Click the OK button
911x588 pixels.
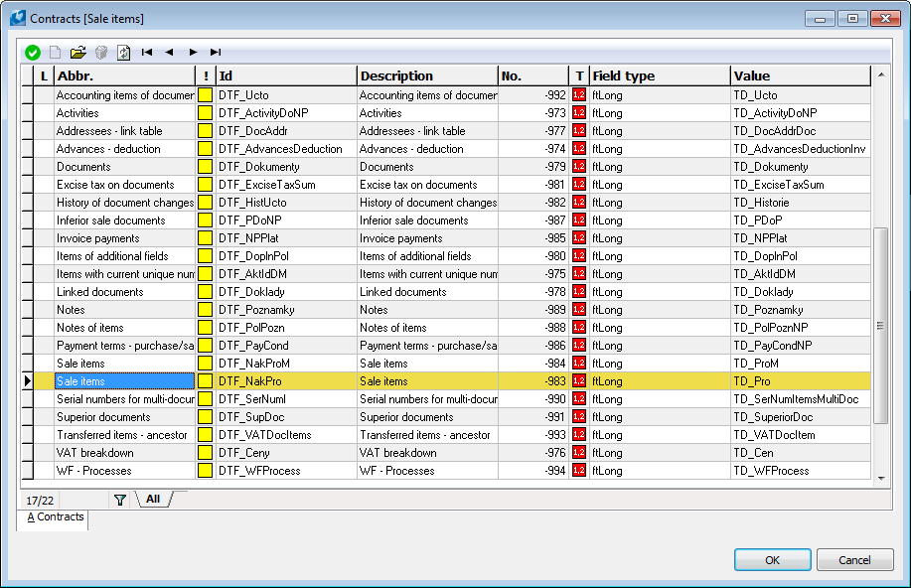[772, 560]
